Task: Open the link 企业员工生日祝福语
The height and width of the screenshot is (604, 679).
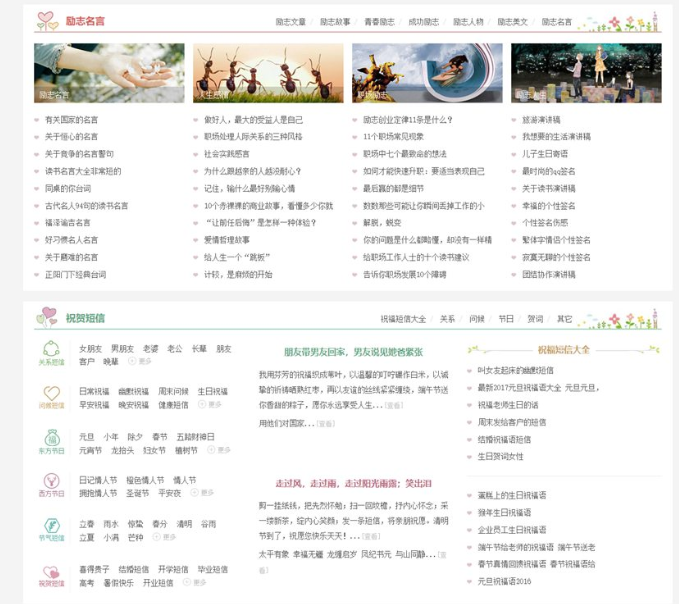Action: (511, 530)
